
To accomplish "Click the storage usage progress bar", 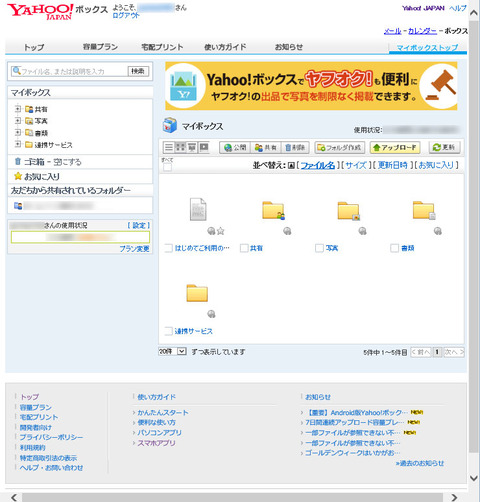I will 80,237.
